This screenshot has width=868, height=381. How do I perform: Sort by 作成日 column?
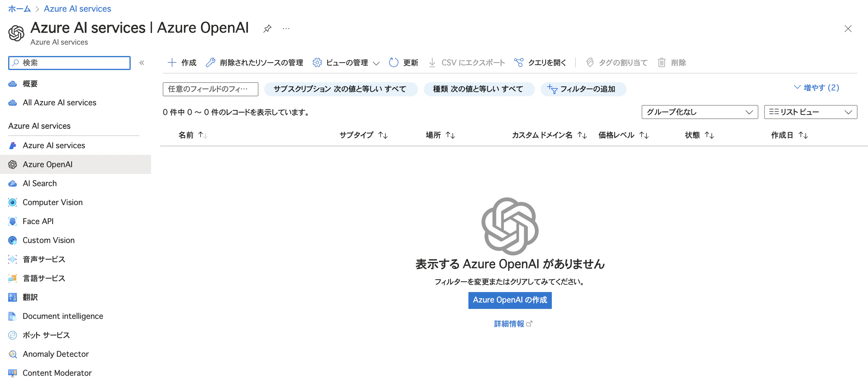click(x=789, y=135)
